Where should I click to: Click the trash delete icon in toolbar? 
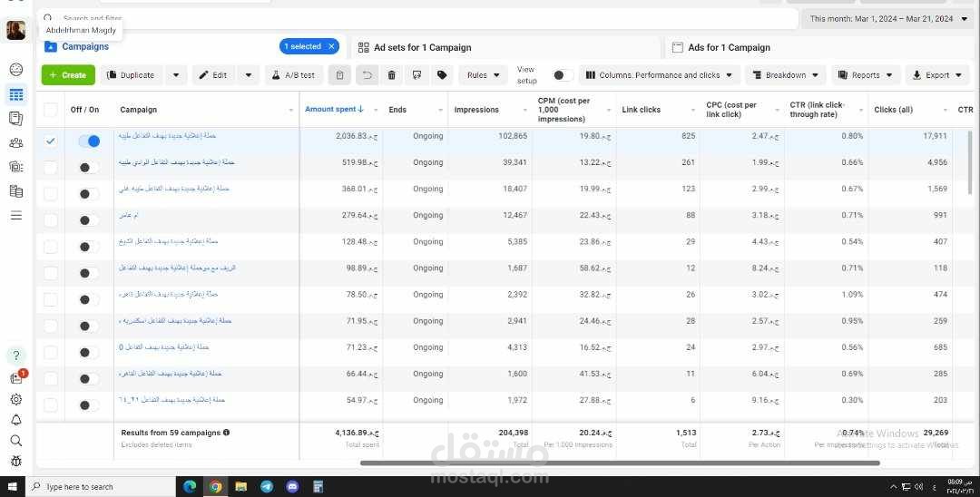(x=391, y=75)
